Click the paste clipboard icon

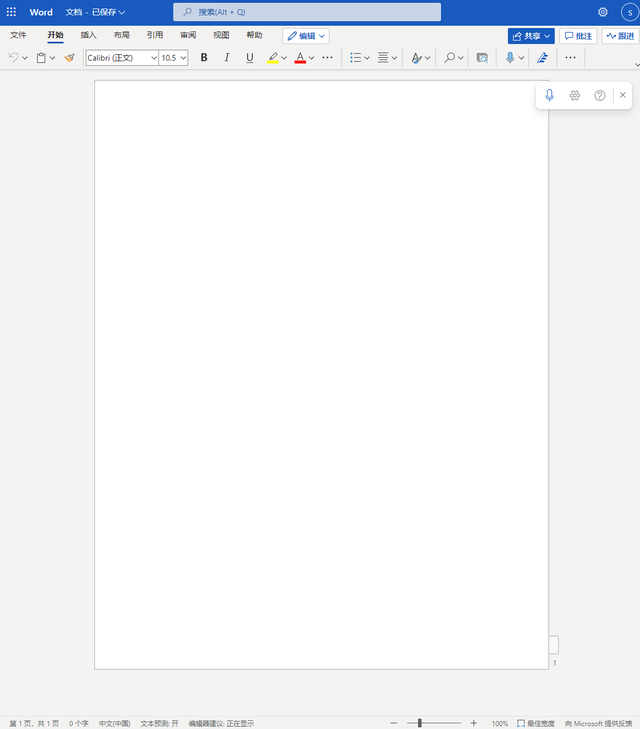(41, 58)
